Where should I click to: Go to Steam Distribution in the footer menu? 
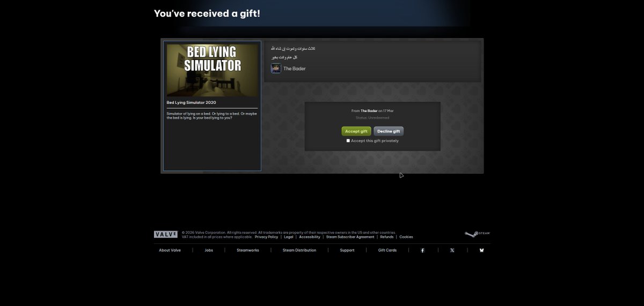(299, 250)
